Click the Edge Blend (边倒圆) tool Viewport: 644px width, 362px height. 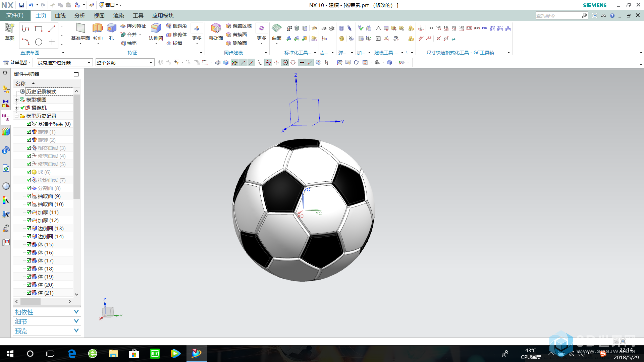pos(156,32)
